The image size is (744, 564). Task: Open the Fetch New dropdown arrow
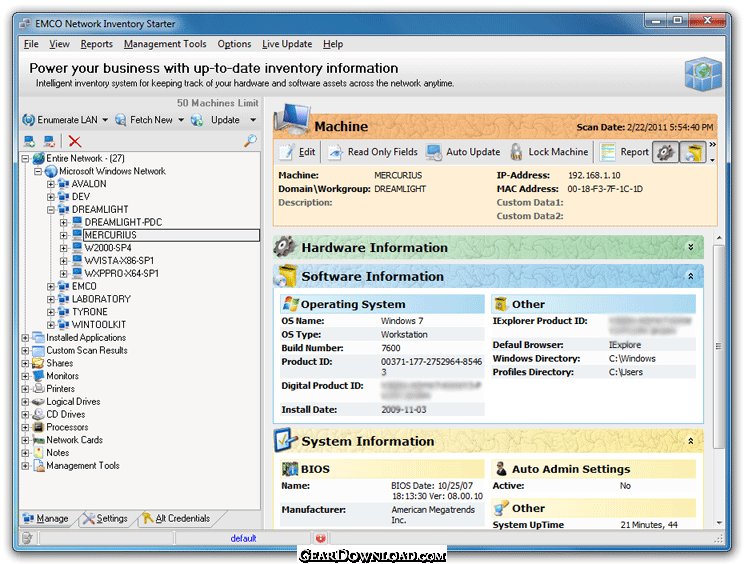(x=181, y=120)
